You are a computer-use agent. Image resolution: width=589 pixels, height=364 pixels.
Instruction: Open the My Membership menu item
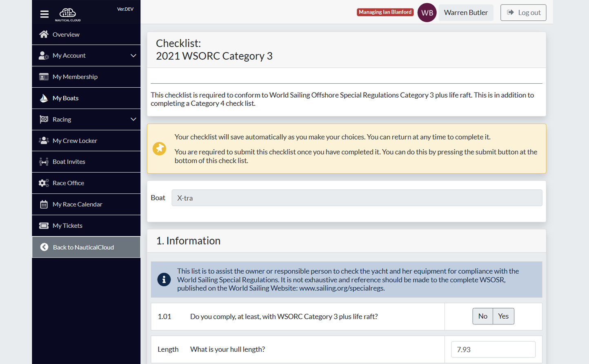[x=86, y=77]
